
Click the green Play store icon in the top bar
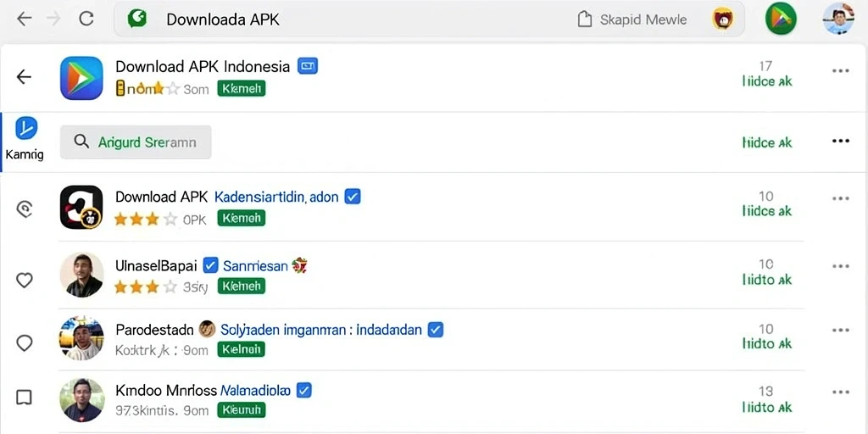tap(781, 19)
